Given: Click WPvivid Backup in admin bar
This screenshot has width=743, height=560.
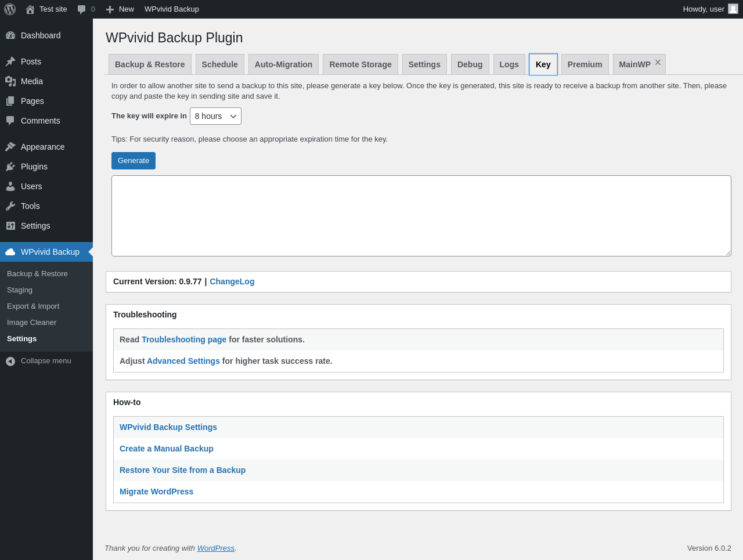Looking at the screenshot, I should coord(172,9).
